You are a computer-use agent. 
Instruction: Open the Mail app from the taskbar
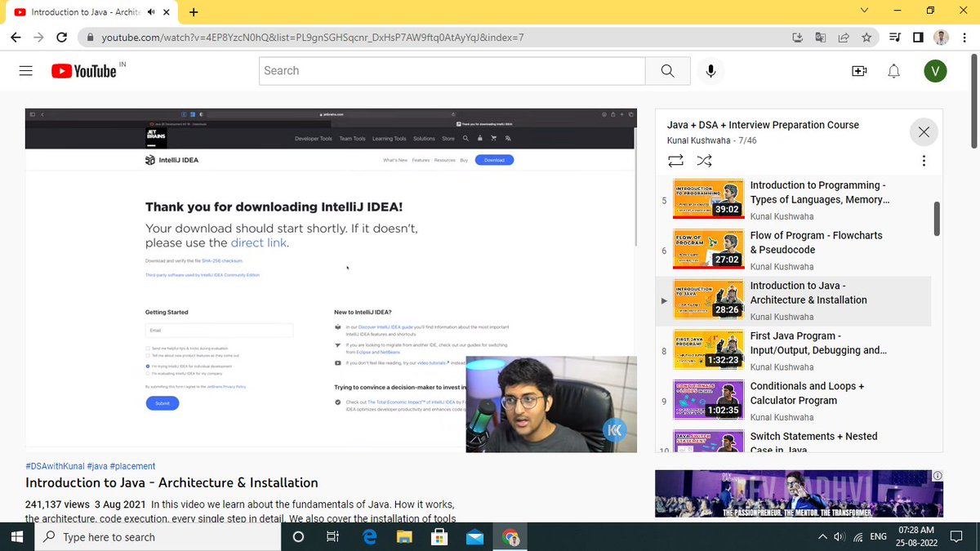coord(475,536)
